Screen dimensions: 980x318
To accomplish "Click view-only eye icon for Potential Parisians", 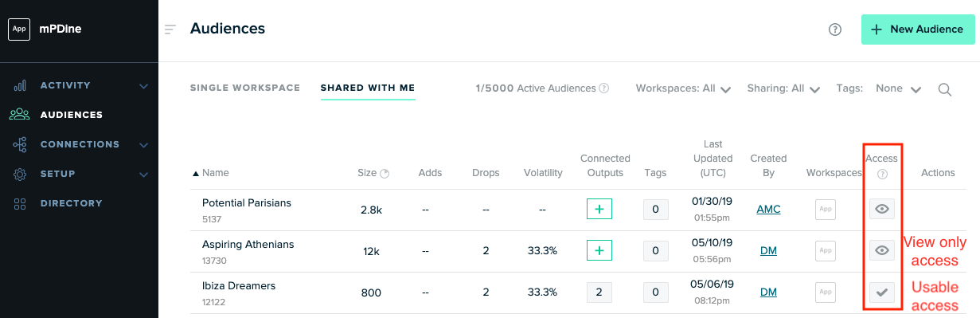I will click(881, 210).
